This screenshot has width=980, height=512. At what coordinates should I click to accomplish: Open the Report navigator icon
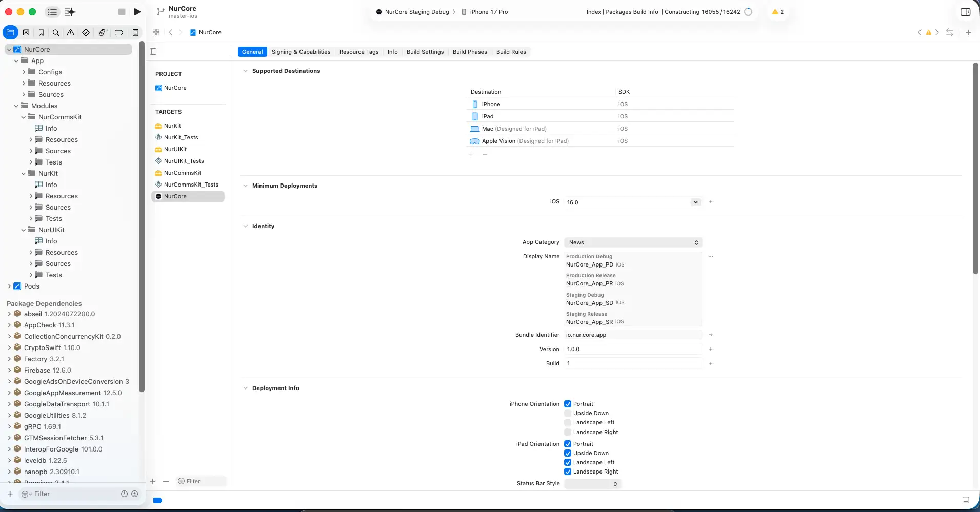pos(135,32)
